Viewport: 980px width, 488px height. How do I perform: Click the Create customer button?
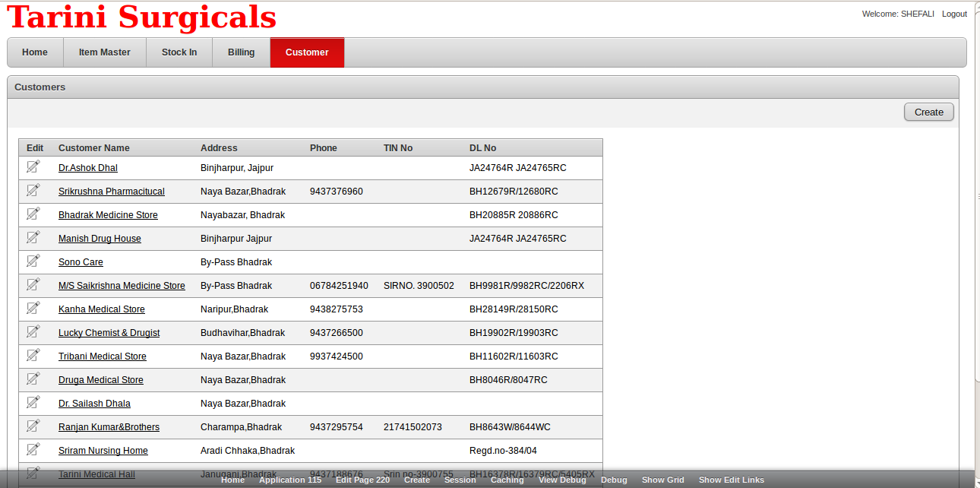point(928,112)
